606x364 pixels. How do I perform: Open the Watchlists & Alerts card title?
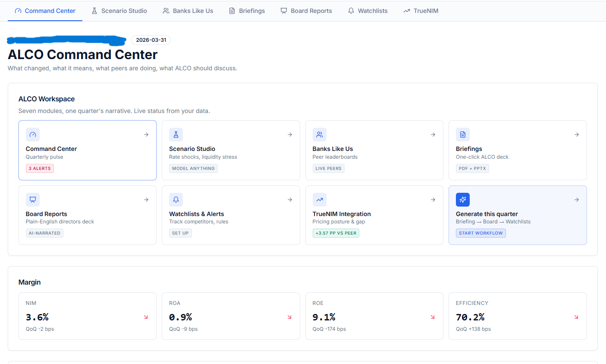[x=196, y=214]
